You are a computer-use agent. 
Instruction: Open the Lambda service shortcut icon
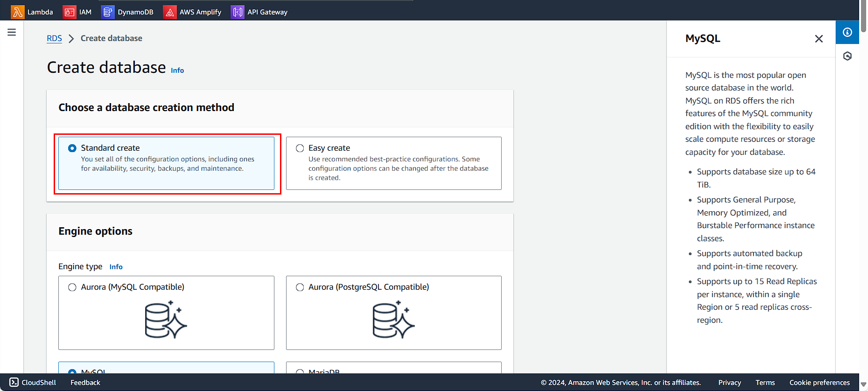(18, 12)
